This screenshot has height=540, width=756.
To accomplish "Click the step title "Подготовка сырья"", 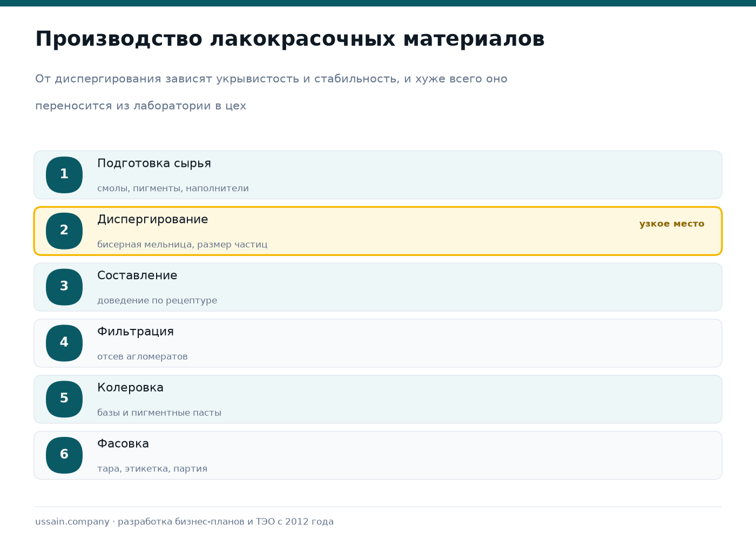I will coord(154,164).
